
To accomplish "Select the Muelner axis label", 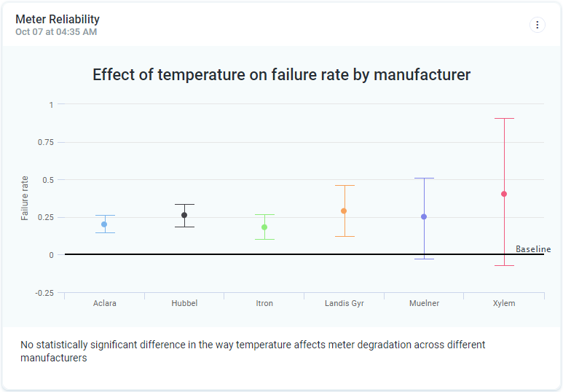I will point(424,303).
